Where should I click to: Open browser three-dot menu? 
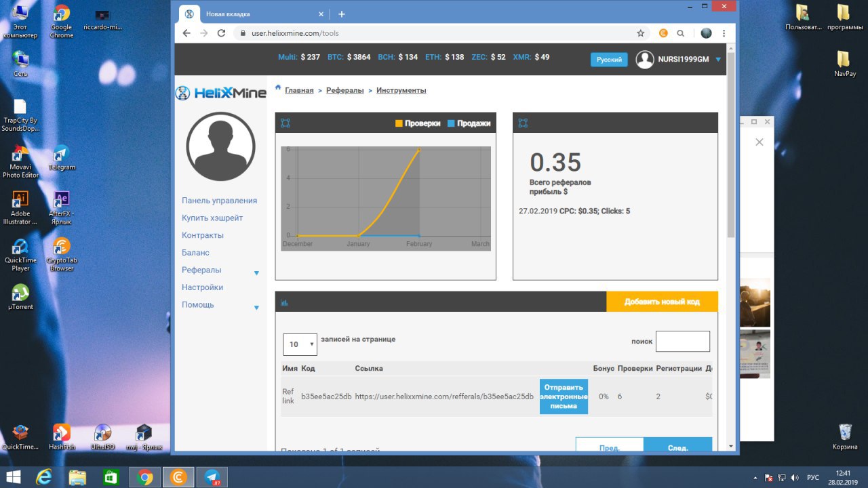[x=724, y=33]
